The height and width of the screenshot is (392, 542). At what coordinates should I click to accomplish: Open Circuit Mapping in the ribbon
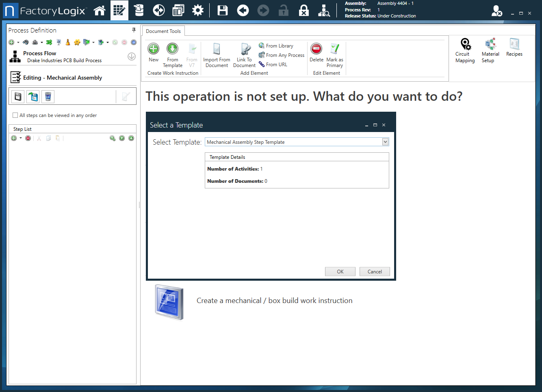click(x=465, y=50)
